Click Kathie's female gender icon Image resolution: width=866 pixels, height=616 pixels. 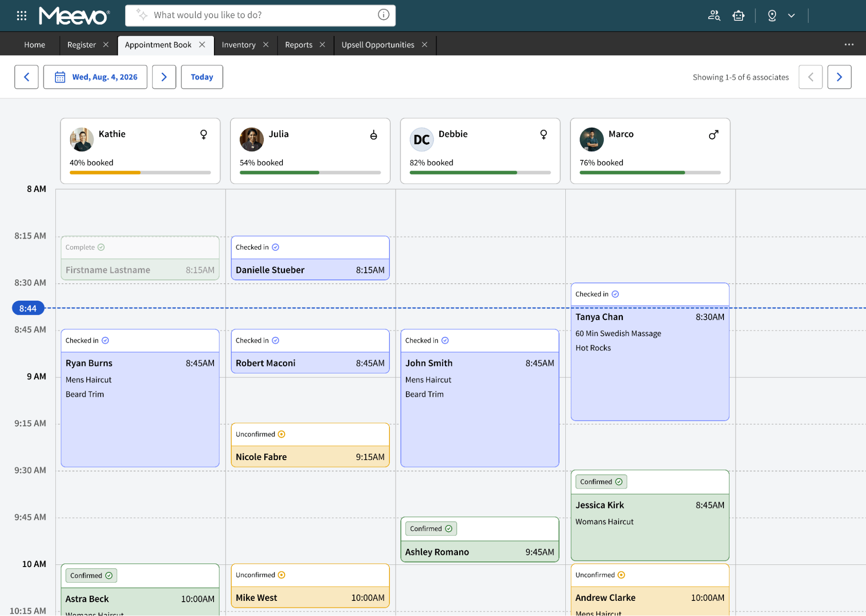coord(204,135)
